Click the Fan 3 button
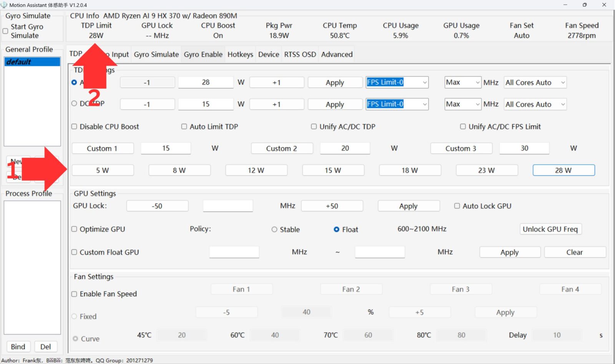 (x=460, y=289)
